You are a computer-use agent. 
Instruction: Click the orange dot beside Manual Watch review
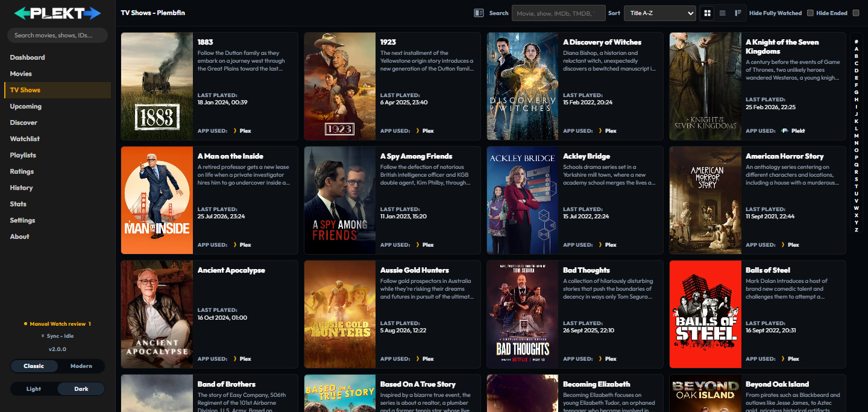[25, 324]
